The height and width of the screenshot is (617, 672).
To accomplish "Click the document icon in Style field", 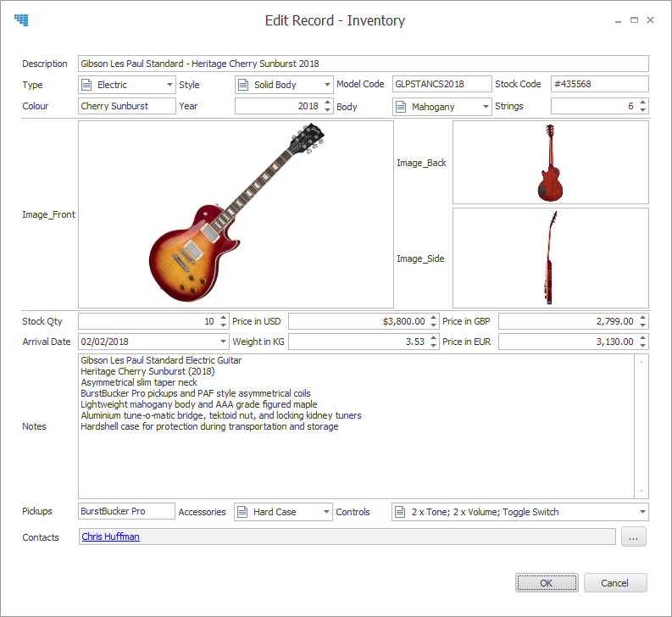I will tap(243, 85).
